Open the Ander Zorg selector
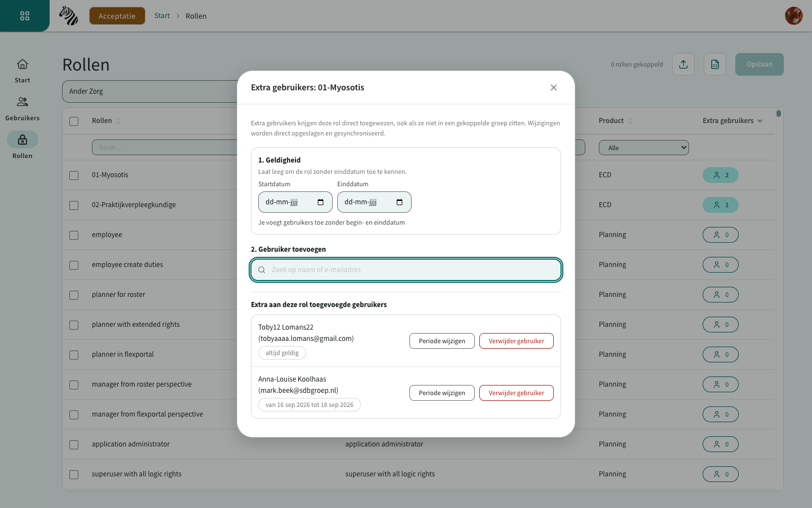The image size is (812, 508). (x=150, y=91)
